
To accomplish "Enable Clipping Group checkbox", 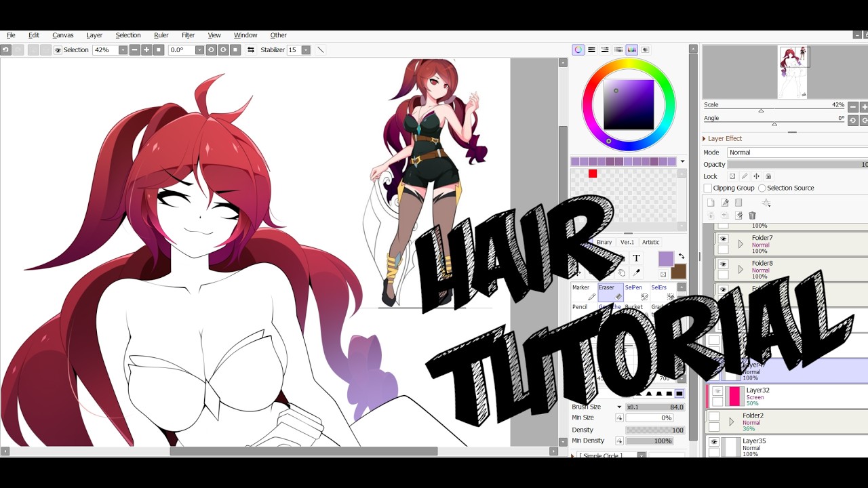I will [x=708, y=188].
